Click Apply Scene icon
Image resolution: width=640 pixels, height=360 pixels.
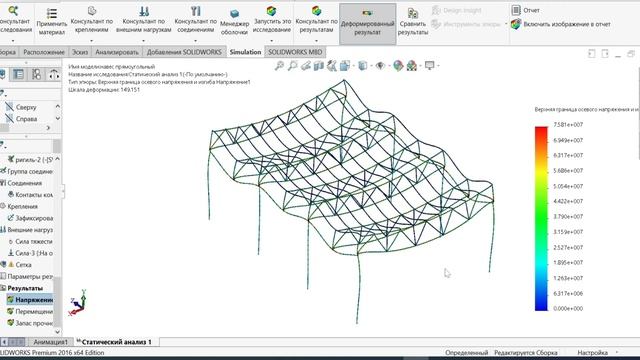[x=412, y=66]
